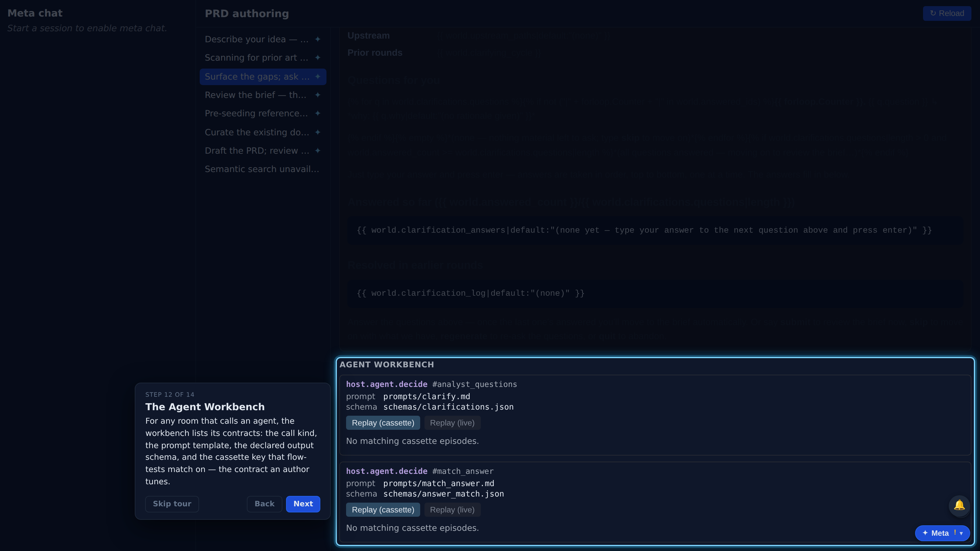This screenshot has width=980, height=551.
Task: Click sparkle icon beside Review the brief
Action: click(318, 95)
